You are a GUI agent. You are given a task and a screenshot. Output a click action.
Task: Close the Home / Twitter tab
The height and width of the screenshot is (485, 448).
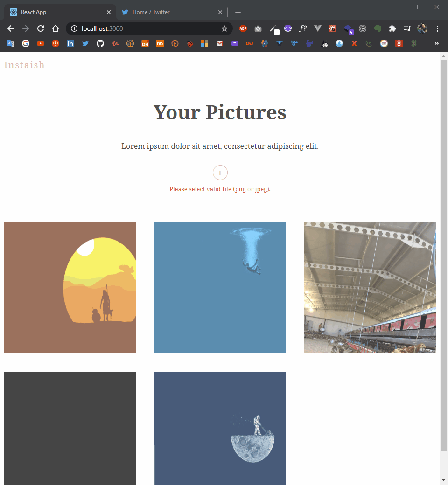coord(220,12)
